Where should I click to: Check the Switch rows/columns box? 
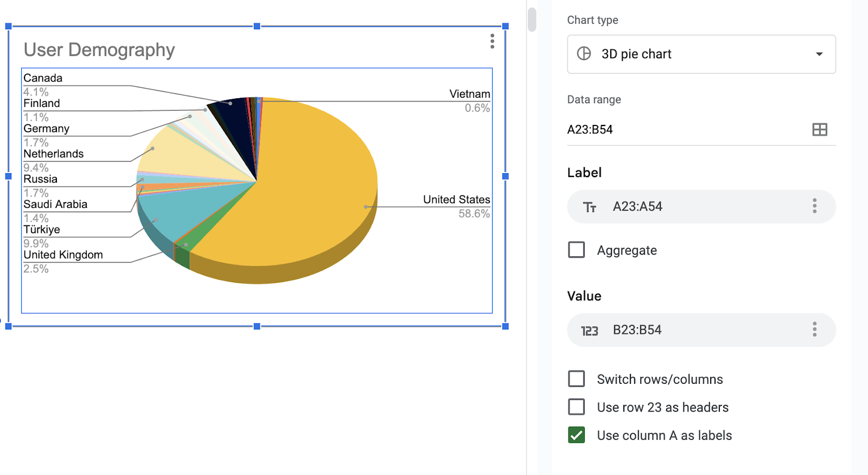pos(576,379)
